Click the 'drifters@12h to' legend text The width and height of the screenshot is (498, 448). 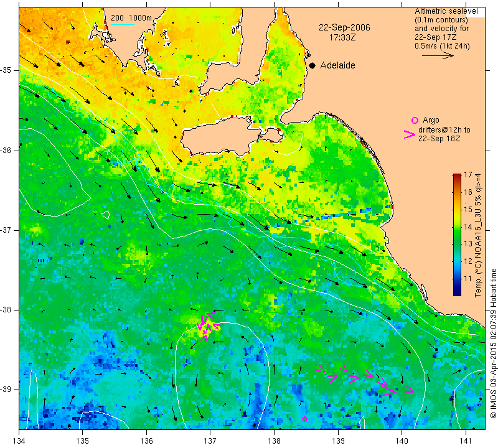(444, 130)
